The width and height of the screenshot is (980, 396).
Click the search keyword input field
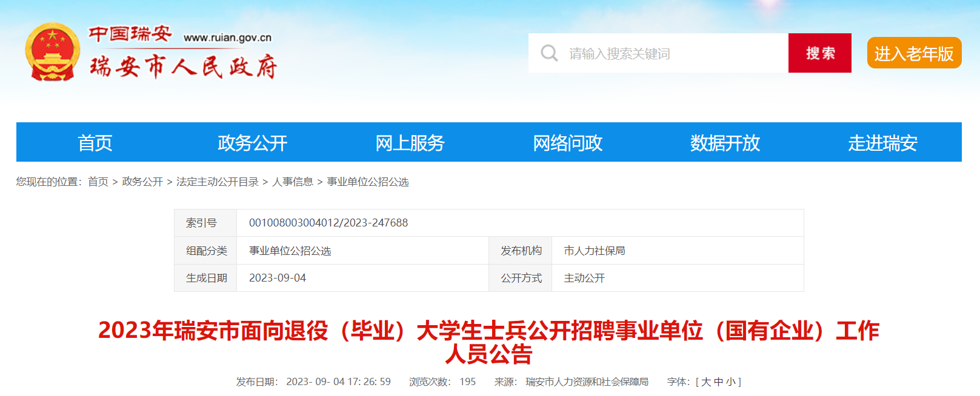pos(667,53)
